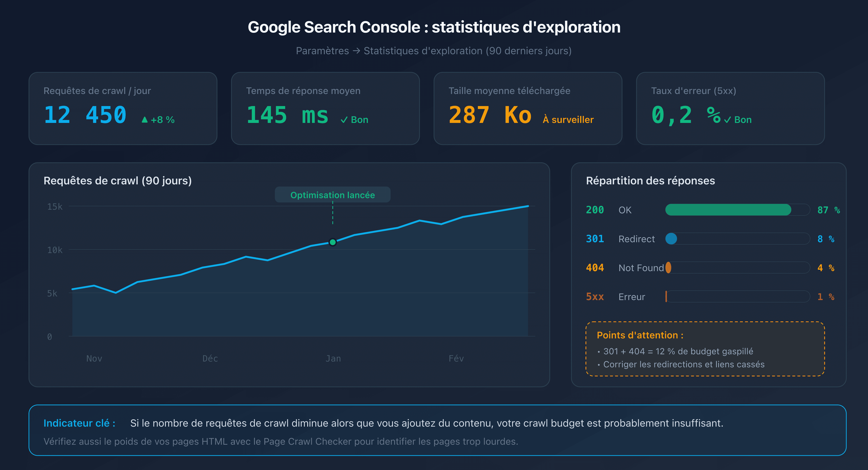The height and width of the screenshot is (470, 868).
Task: Click the Points d'attention heading
Action: click(640, 335)
